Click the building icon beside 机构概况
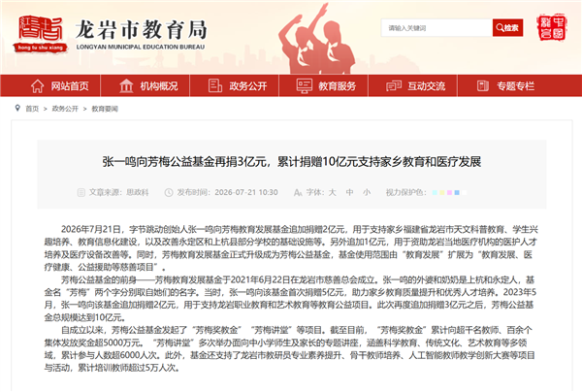The width and height of the screenshot is (582, 392). [126, 86]
